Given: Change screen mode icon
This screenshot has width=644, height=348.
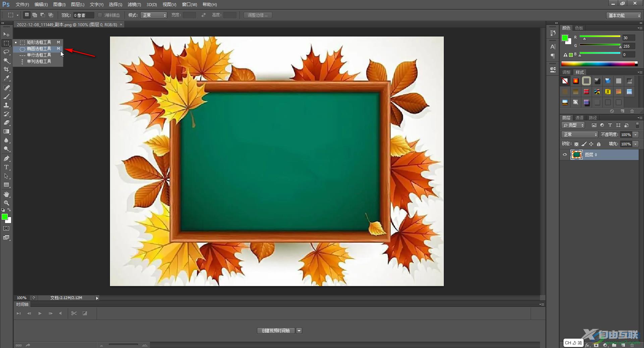Looking at the screenshot, I should [6, 237].
